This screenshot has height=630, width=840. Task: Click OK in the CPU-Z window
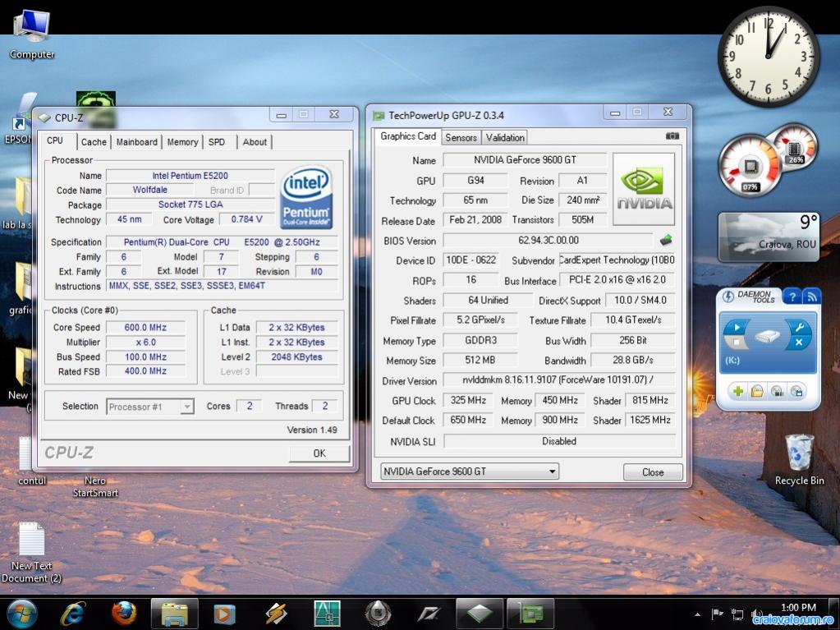[319, 453]
